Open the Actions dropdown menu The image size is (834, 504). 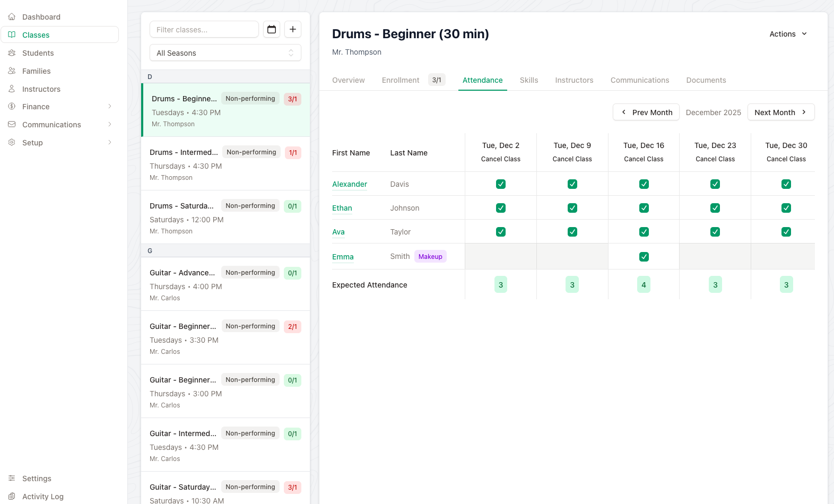click(x=788, y=34)
